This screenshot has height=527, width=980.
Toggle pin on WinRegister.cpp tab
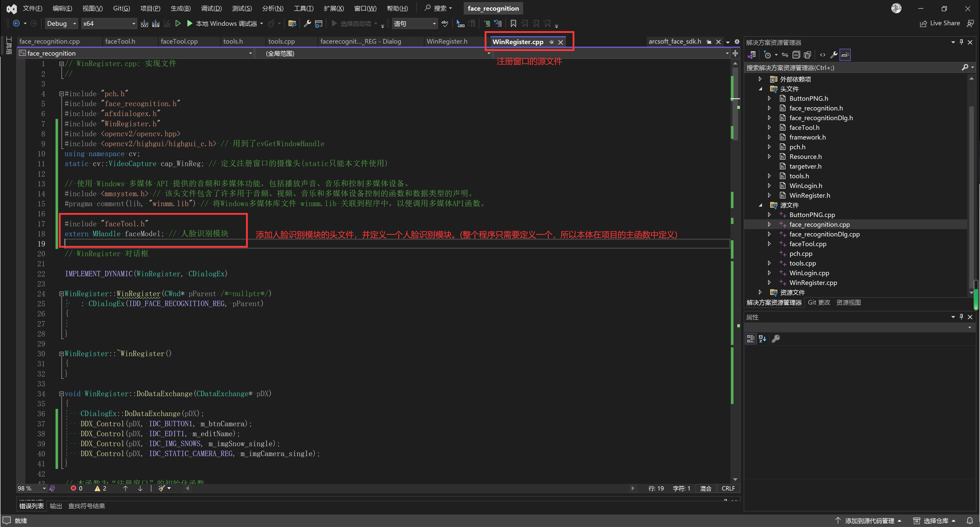(551, 42)
